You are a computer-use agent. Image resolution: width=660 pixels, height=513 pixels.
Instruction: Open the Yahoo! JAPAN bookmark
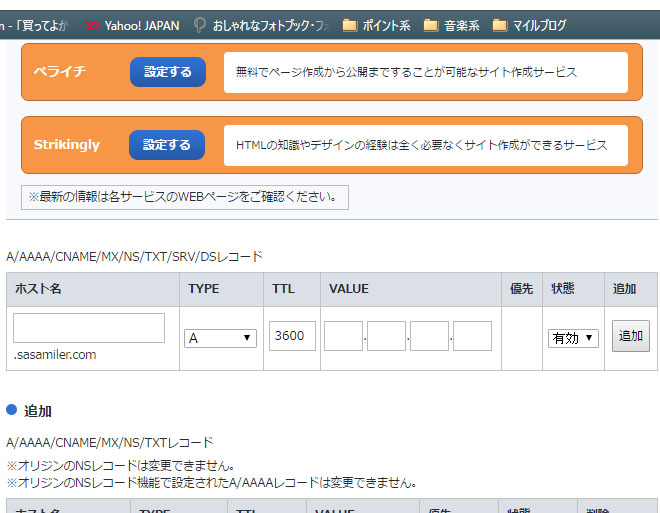[x=132, y=26]
